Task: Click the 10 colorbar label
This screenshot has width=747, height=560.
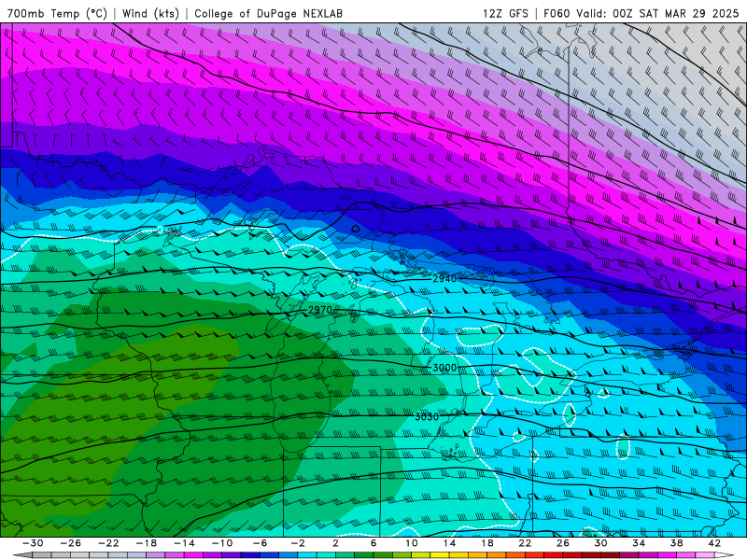Action: [411, 543]
